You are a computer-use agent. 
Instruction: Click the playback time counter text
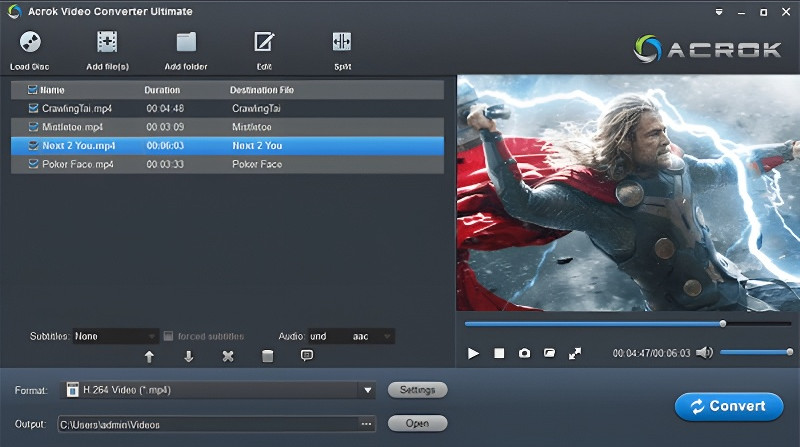651,353
